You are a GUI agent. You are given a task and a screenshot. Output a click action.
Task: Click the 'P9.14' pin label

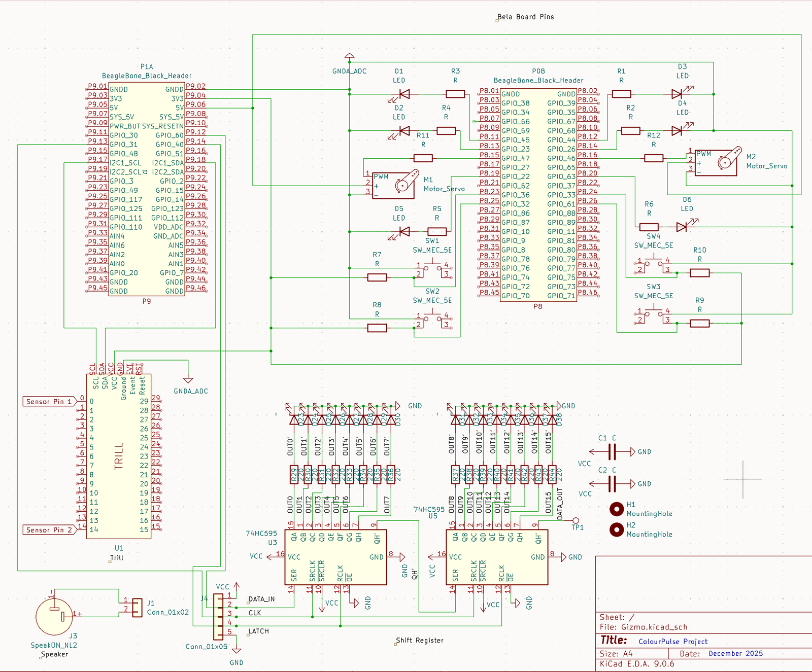pyautogui.click(x=196, y=141)
